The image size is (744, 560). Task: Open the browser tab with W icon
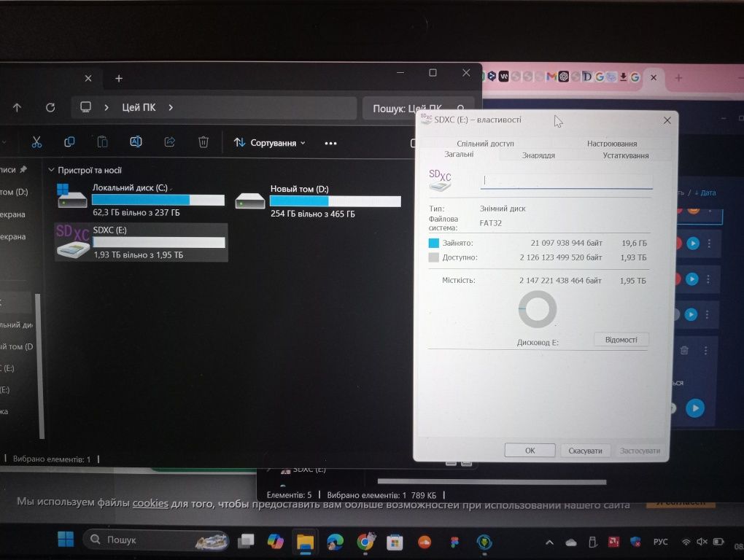coord(504,76)
